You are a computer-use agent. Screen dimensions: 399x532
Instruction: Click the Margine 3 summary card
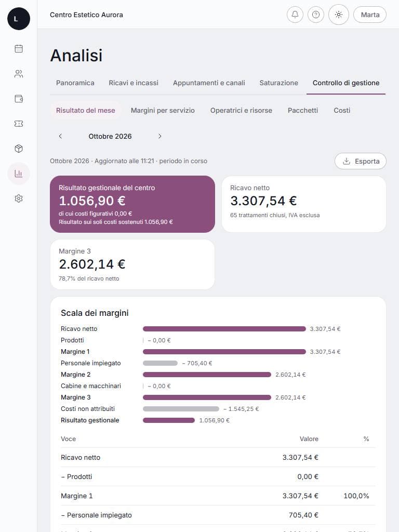tap(132, 264)
